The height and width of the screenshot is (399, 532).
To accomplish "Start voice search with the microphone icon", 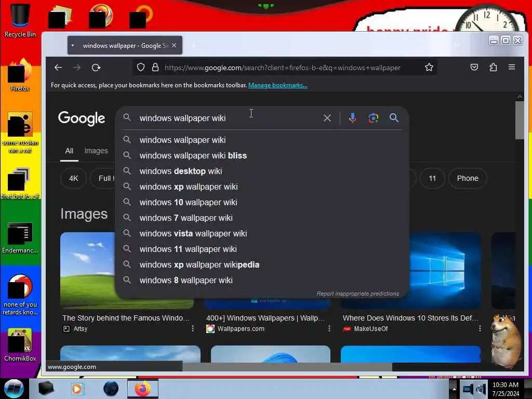I will coord(353,118).
